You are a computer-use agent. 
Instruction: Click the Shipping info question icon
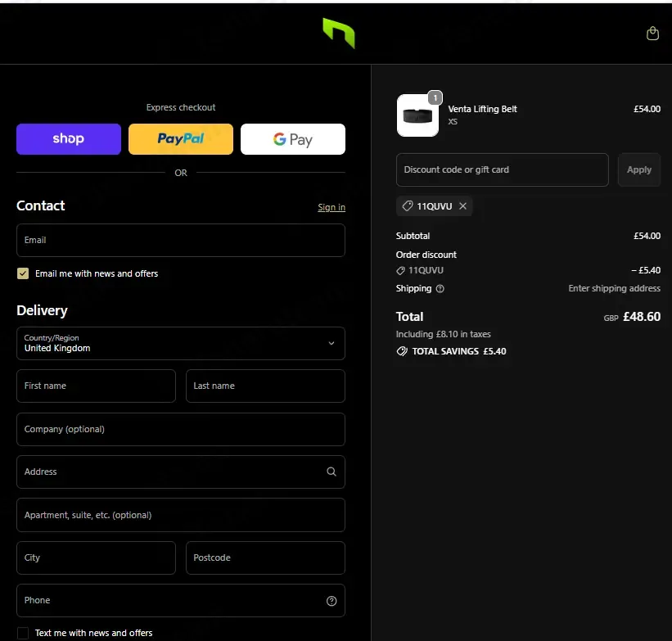pyautogui.click(x=440, y=288)
